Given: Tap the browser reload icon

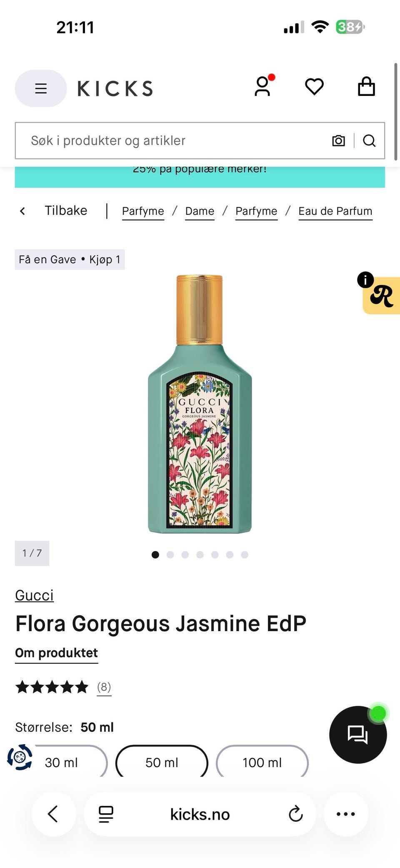Looking at the screenshot, I should (296, 814).
